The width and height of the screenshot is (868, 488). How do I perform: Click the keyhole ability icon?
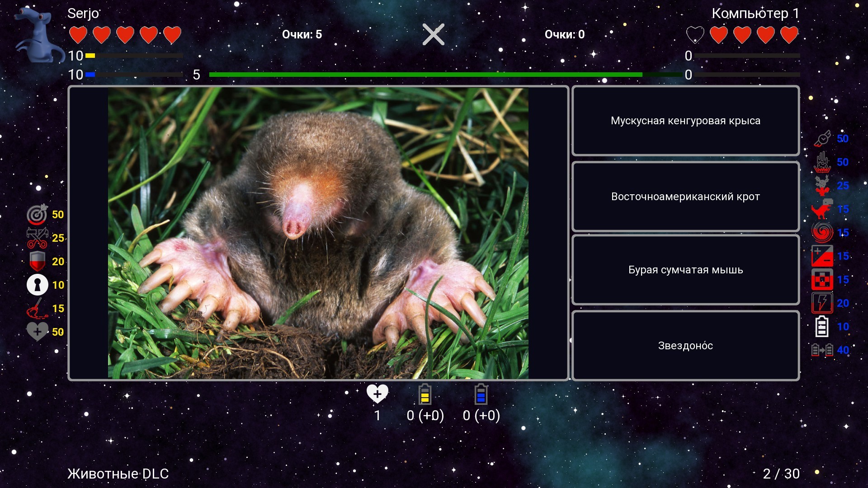point(37,285)
